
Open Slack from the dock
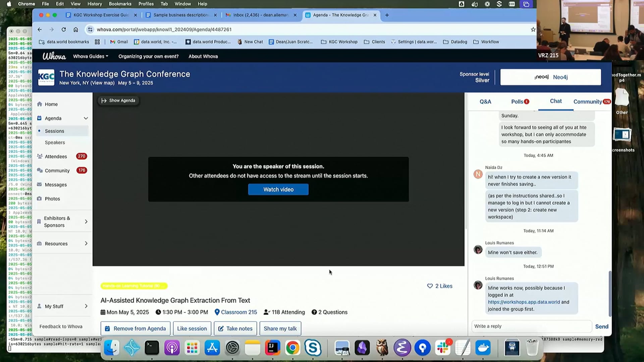[443, 348]
